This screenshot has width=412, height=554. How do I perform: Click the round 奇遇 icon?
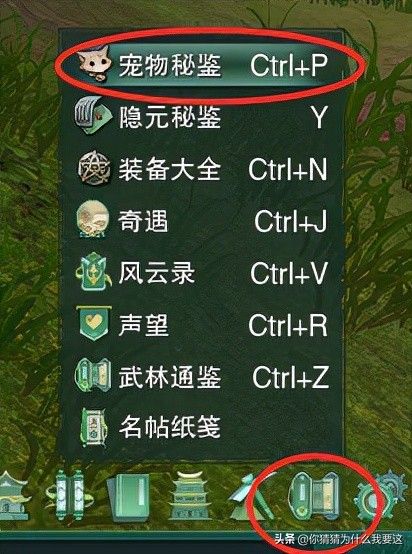click(x=93, y=220)
